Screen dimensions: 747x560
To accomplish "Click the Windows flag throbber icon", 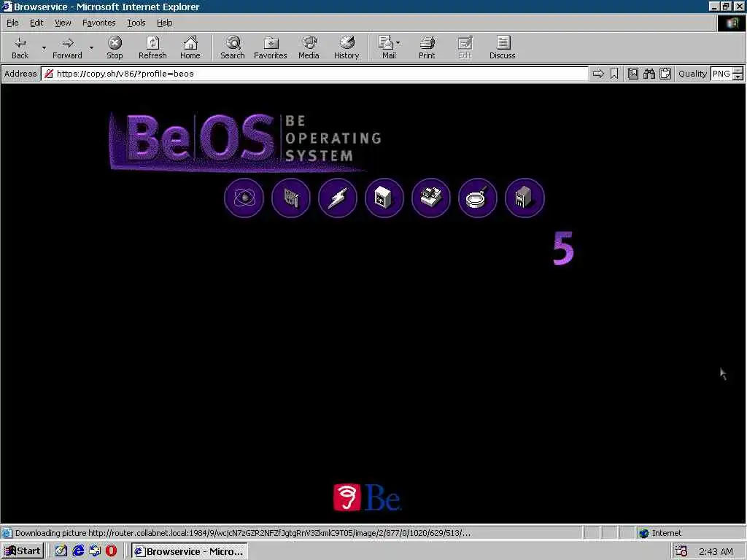I will [731, 23].
